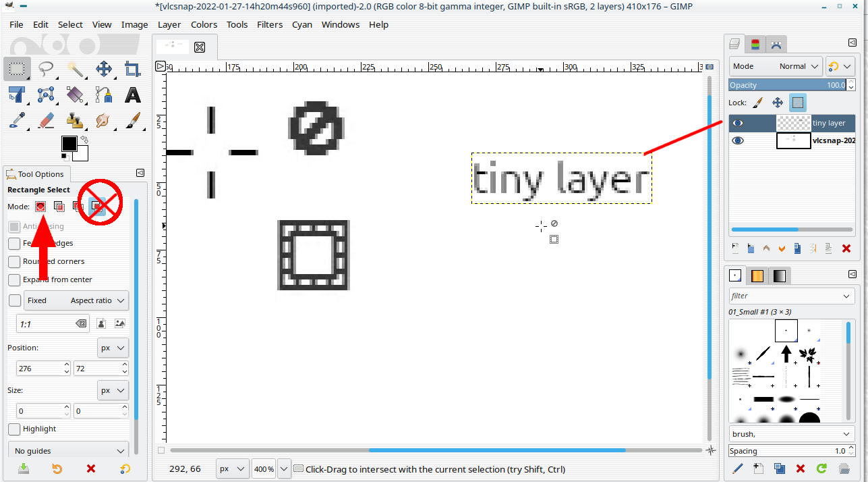Click the black foreground color swatch

point(68,143)
